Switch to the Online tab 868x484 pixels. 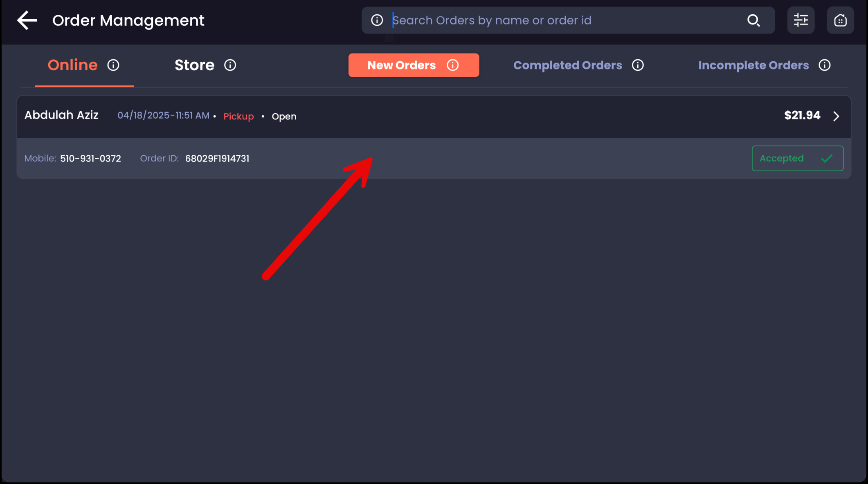73,65
